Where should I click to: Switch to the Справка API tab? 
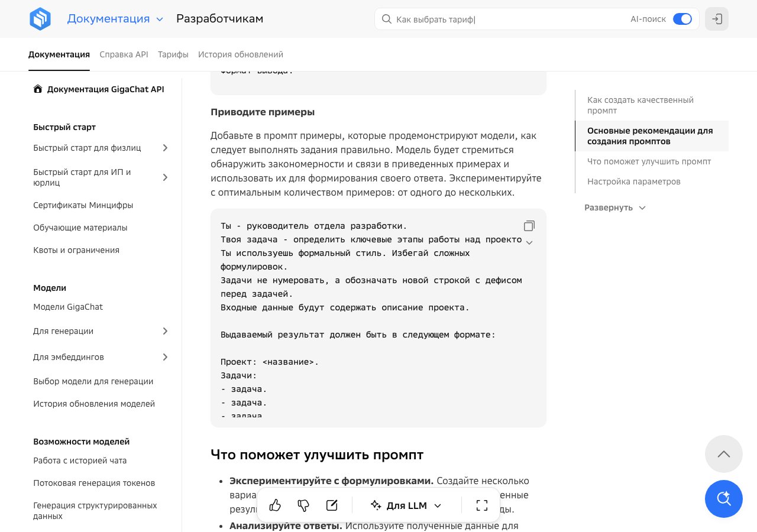(124, 54)
